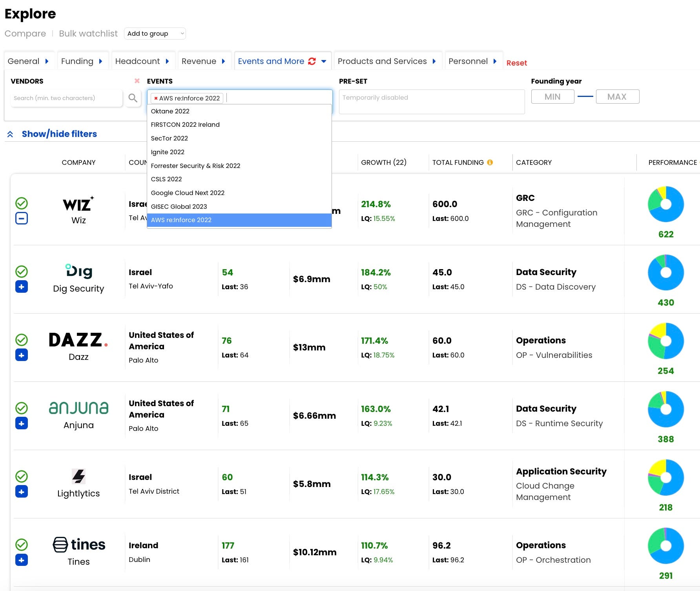Screen dimensions: 700x591
Task: Toggle the green check for Tines
Action: (x=22, y=545)
